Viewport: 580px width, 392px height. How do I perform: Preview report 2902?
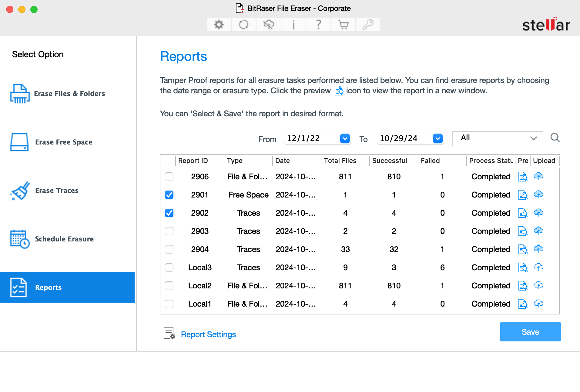click(x=523, y=213)
